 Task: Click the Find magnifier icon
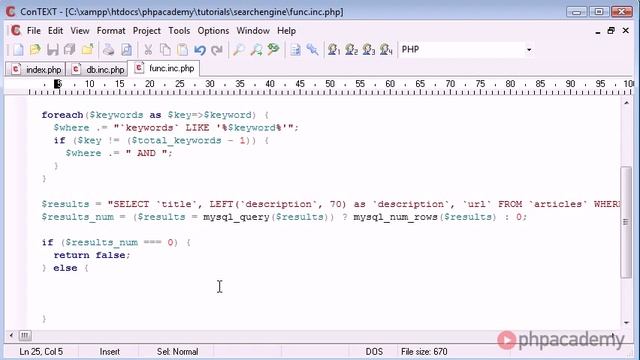coord(238,50)
